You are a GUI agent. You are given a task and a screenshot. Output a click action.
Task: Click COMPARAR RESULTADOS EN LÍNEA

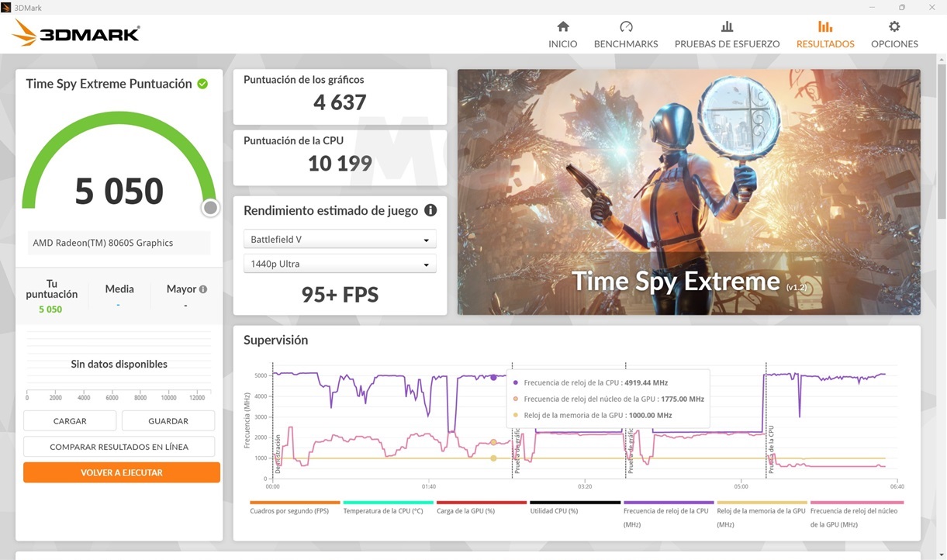(119, 446)
